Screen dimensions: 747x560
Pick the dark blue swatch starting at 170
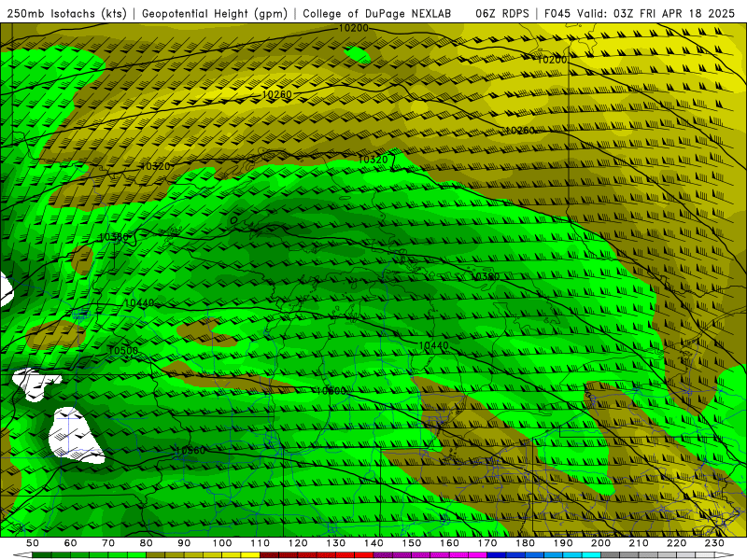click(497, 555)
